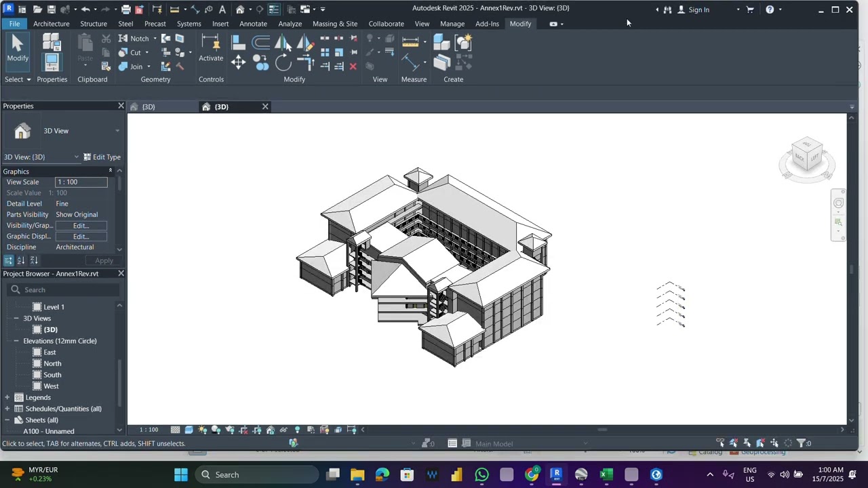The image size is (868, 488).
Task: Toggle Reveal Hidden Elements lightbulb
Action: [297, 430]
